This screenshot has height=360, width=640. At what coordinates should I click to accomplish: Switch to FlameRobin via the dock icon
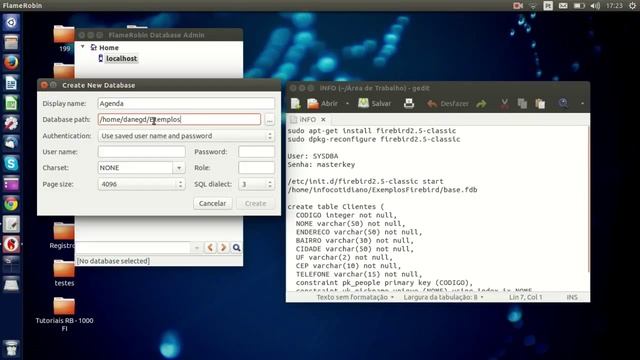click(x=11, y=244)
